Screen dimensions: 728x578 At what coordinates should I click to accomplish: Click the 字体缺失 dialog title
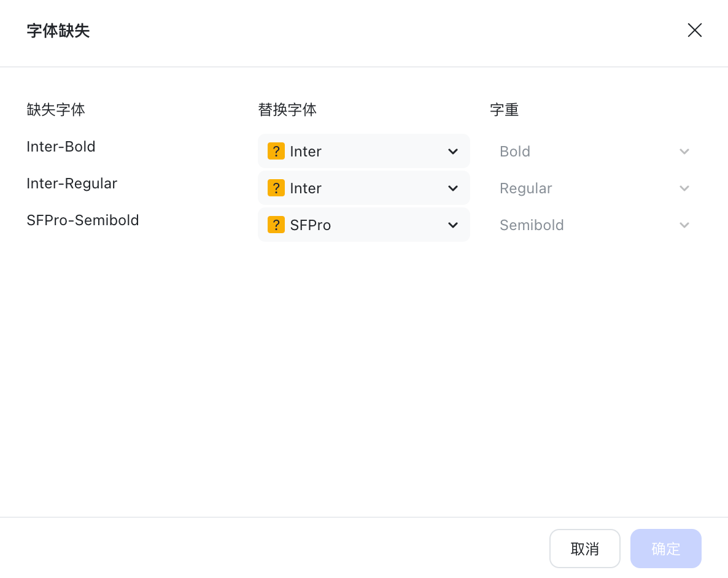point(58,31)
